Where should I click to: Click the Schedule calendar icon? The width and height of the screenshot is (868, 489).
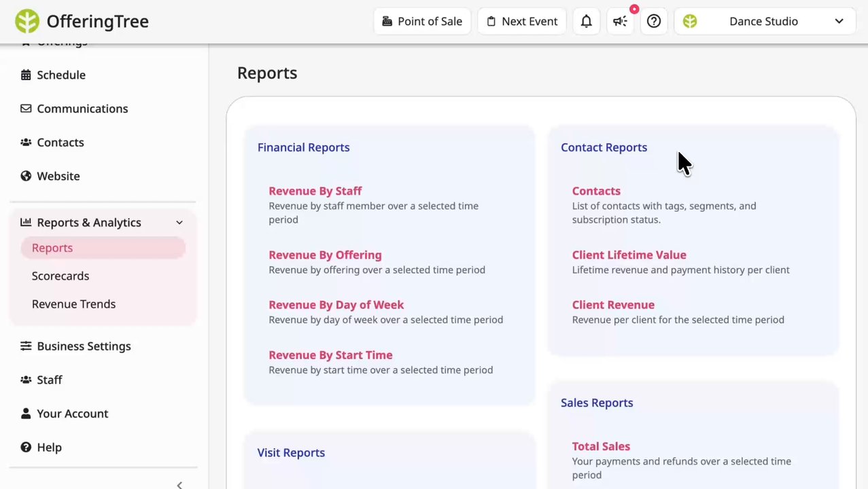pos(26,75)
